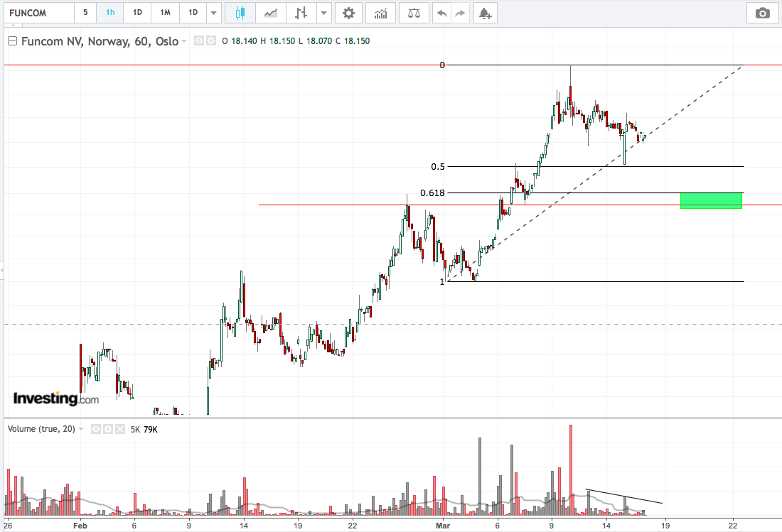Select the candlestick chart style icon
The height and width of the screenshot is (532, 782).
click(240, 13)
